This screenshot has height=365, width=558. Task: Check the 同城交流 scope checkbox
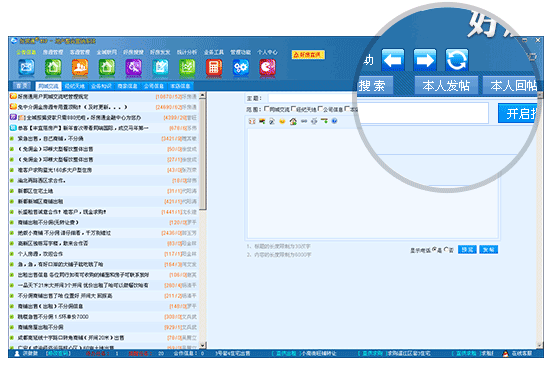267,109
